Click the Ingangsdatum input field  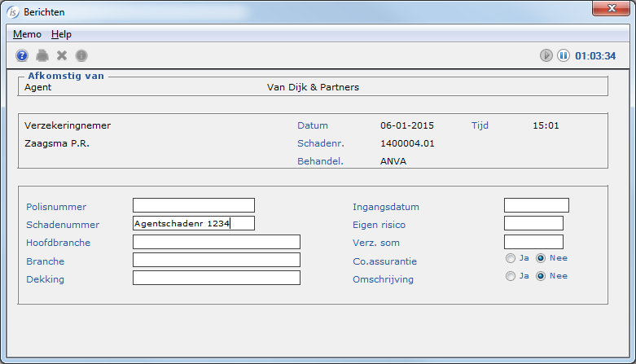pyautogui.click(x=536, y=205)
